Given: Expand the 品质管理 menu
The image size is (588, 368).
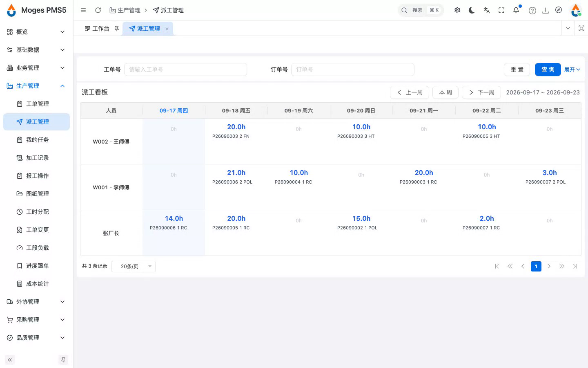Looking at the screenshot, I should (36, 338).
